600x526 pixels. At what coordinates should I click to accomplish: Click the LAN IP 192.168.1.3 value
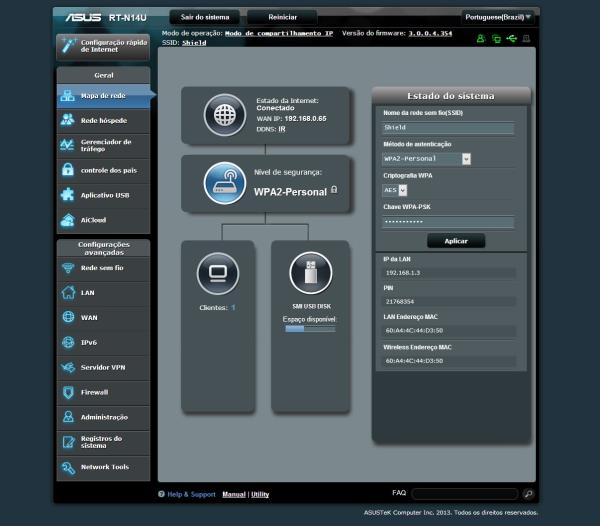click(x=403, y=273)
